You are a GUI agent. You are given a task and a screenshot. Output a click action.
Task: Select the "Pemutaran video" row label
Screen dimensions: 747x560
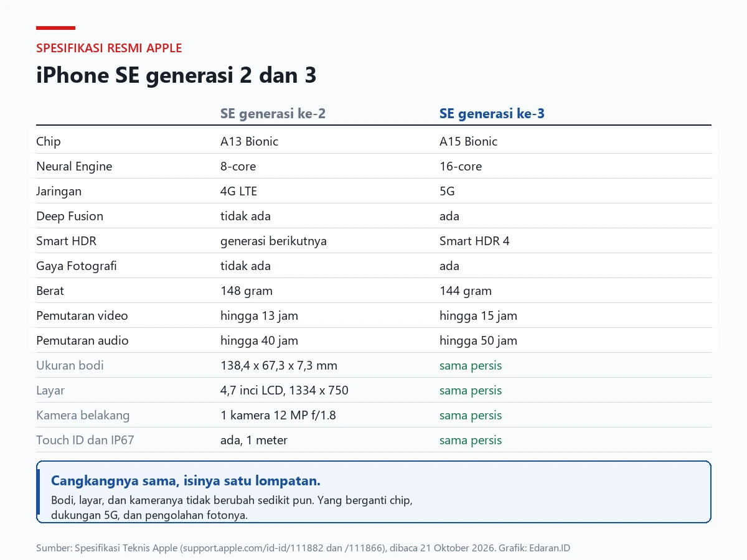point(82,315)
